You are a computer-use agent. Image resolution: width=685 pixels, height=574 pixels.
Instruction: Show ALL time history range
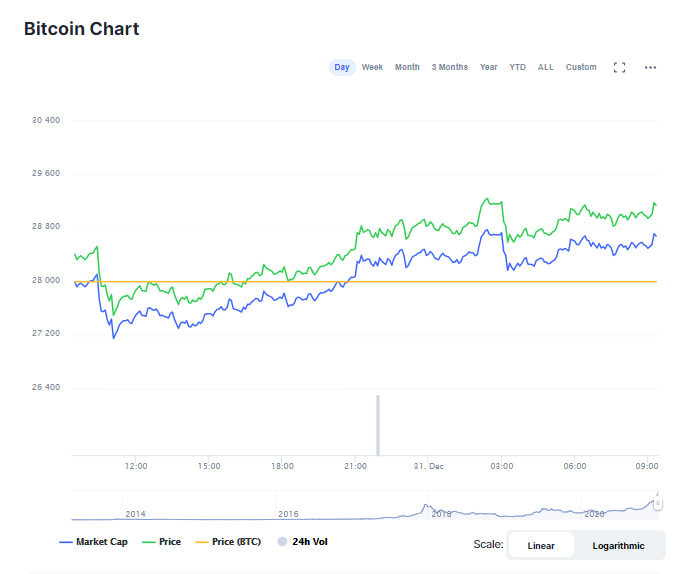coord(545,68)
